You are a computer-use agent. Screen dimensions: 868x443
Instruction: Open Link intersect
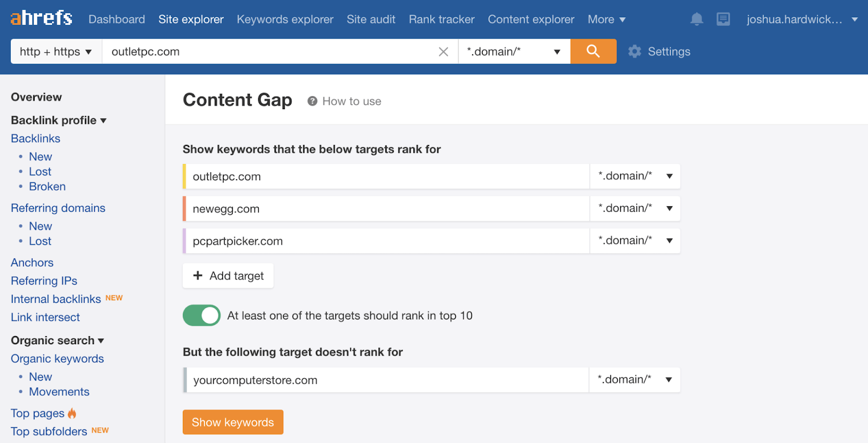pyautogui.click(x=45, y=317)
